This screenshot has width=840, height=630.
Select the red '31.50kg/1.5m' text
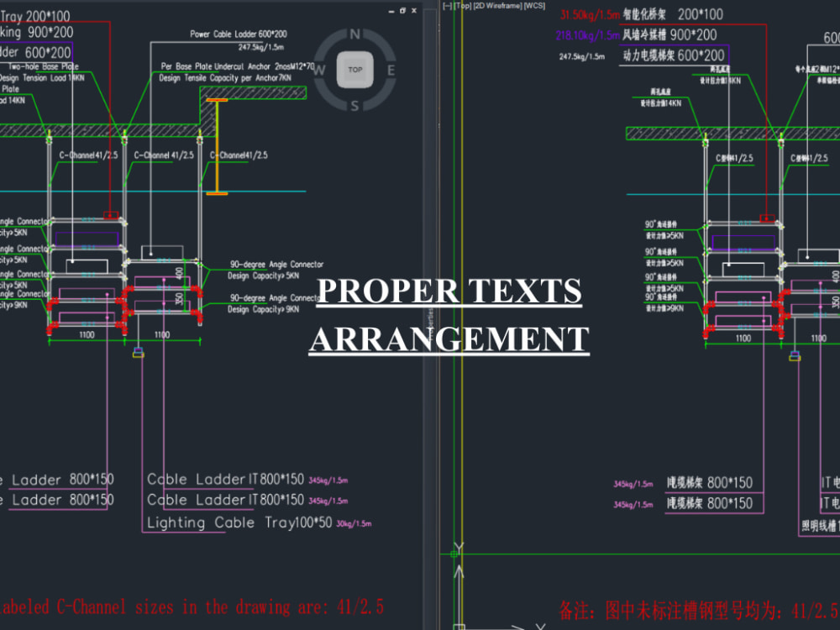point(590,15)
